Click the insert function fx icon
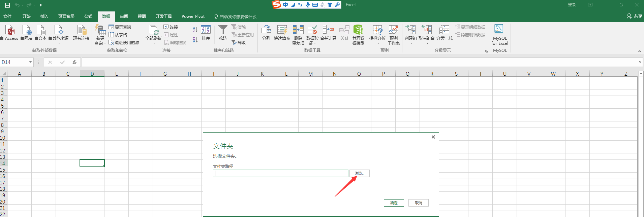The width and height of the screenshot is (644, 217). coord(74,62)
